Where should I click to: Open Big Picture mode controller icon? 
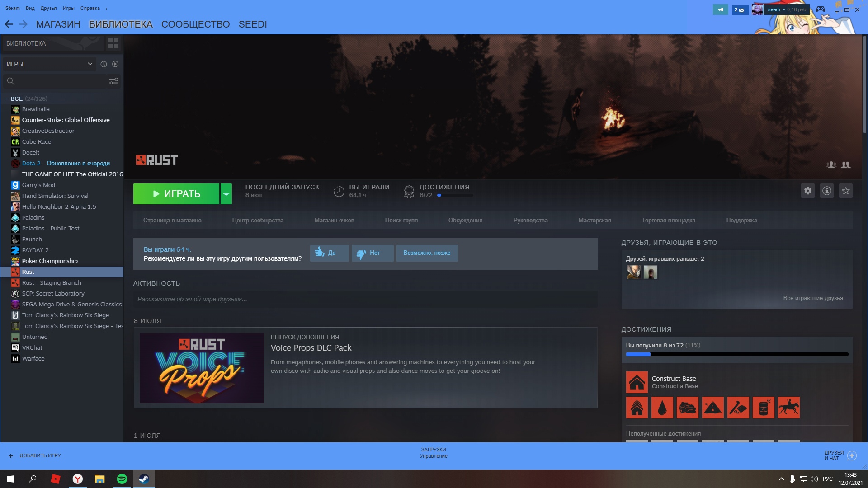click(821, 9)
